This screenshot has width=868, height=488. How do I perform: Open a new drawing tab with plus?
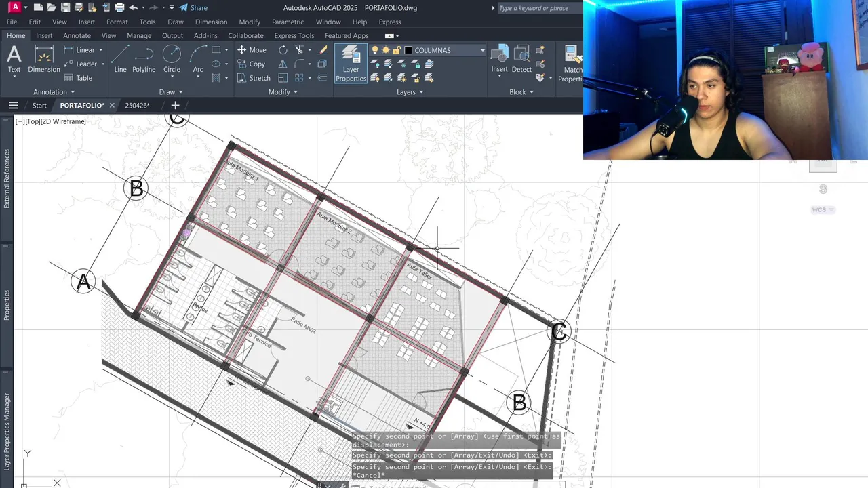coord(175,105)
